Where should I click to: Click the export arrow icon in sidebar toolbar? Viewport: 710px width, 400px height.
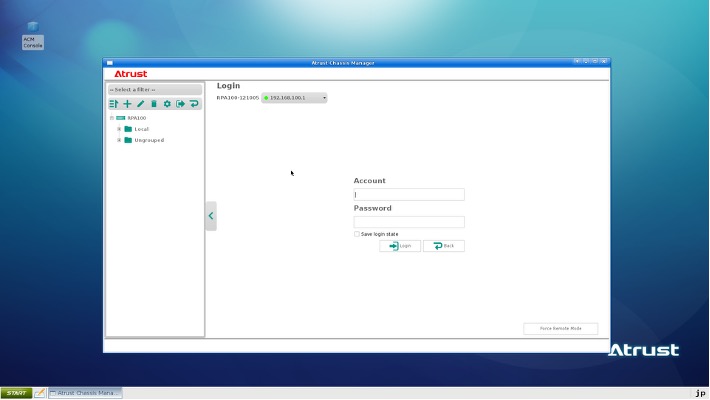coord(181,104)
